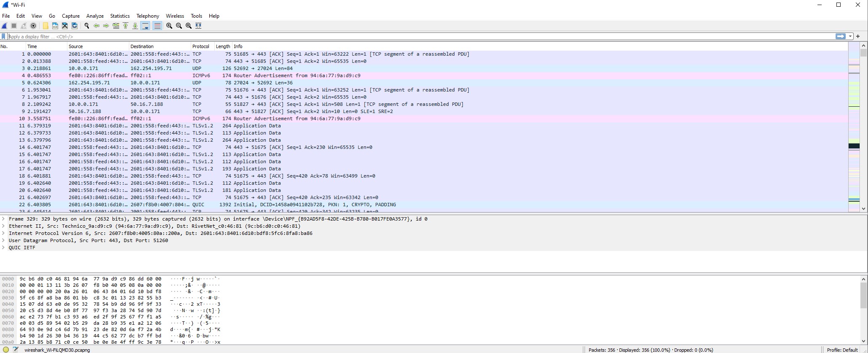The image size is (868, 353).
Task: Click Profile: Default in status bar
Action: click(842, 350)
